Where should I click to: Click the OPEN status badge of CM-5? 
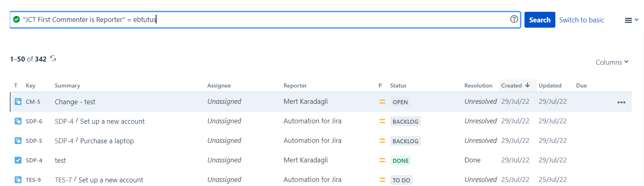coord(400,102)
